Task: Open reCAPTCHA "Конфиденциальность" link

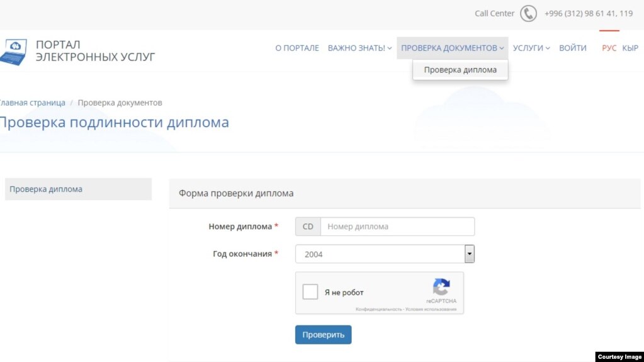Action: point(378,309)
